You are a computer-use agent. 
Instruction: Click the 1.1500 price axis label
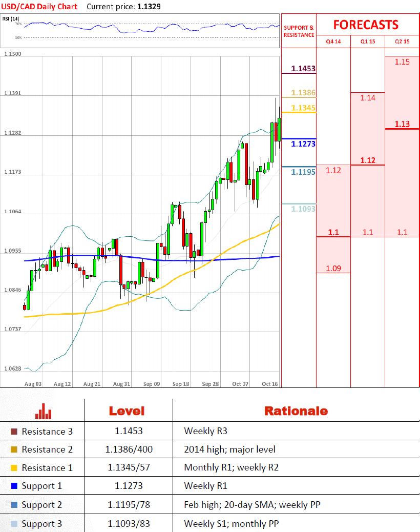(x=12, y=54)
